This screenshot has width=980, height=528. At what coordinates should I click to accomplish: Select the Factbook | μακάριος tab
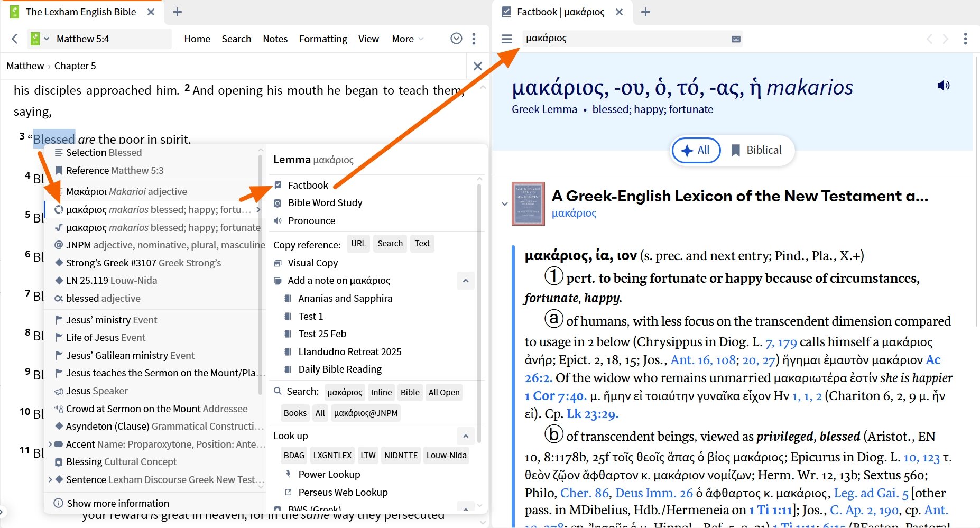pyautogui.click(x=561, y=12)
